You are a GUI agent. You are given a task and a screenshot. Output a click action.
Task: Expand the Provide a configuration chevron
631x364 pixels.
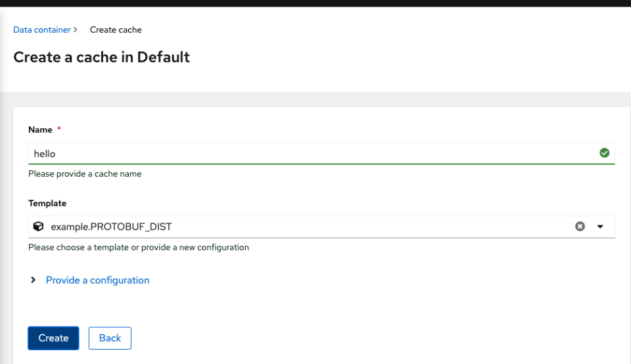(34, 280)
